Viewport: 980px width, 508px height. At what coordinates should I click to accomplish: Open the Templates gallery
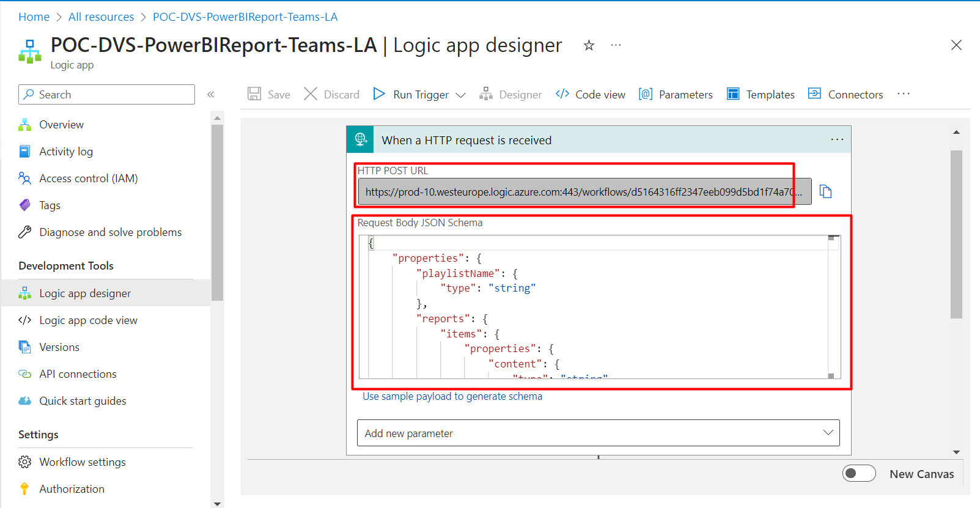coord(761,94)
